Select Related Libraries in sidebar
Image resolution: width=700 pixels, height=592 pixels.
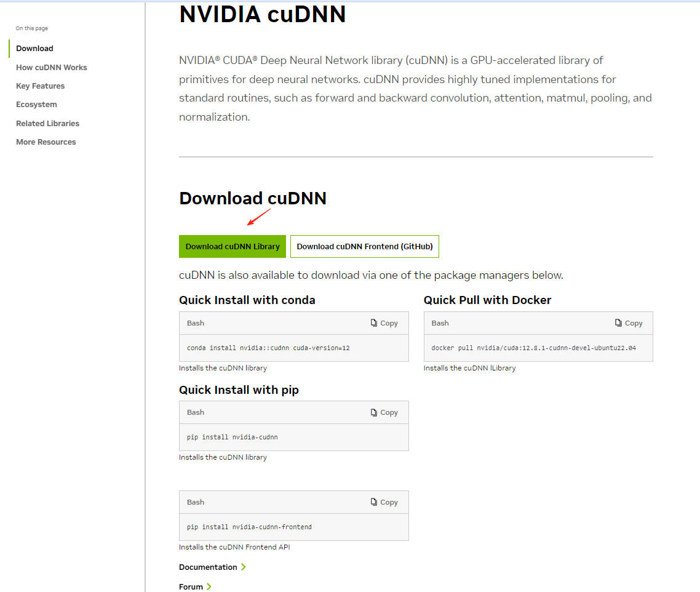(x=47, y=123)
